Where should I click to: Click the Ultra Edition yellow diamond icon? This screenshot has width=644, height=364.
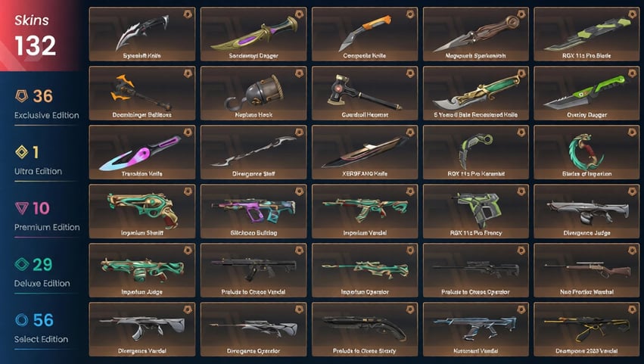(21, 152)
